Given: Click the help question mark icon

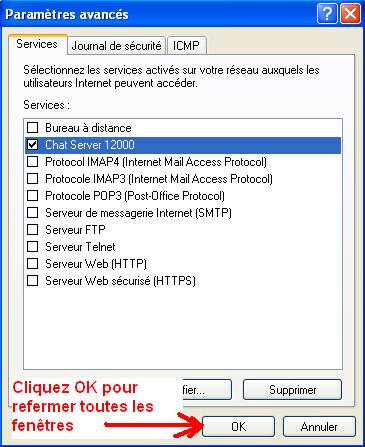Looking at the screenshot, I should [327, 14].
